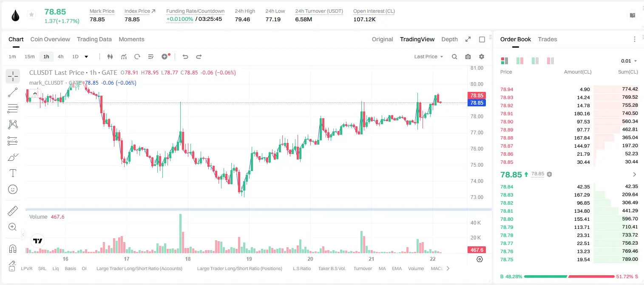Select the trend line drawing tool
The image size is (644, 285).
point(13,92)
